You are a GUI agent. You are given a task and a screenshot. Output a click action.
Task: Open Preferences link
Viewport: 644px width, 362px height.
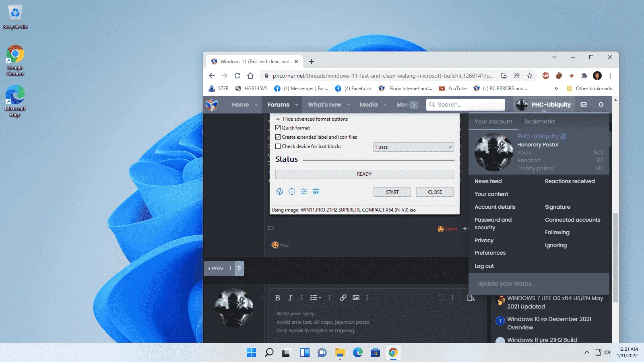[490, 253]
